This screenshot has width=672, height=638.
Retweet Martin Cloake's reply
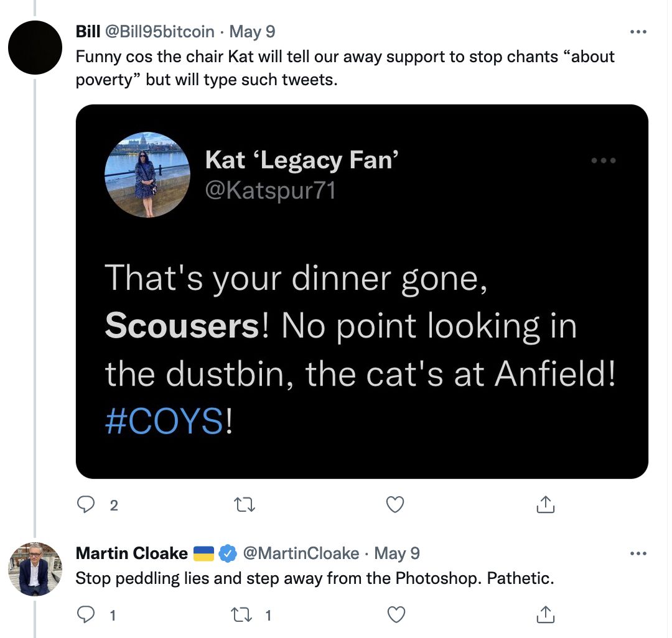pos(240,616)
